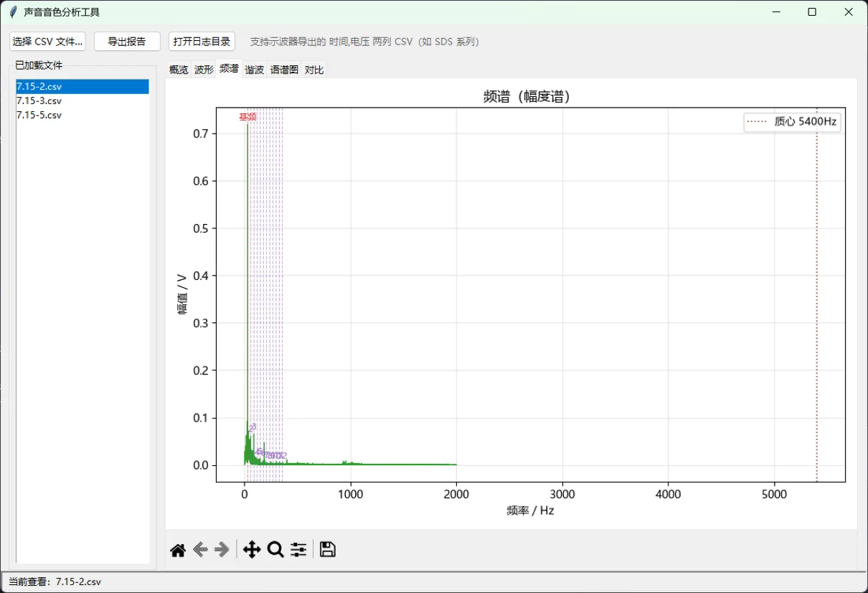Activate the pan/move axes tool
This screenshot has height=593, width=868.
pos(252,550)
